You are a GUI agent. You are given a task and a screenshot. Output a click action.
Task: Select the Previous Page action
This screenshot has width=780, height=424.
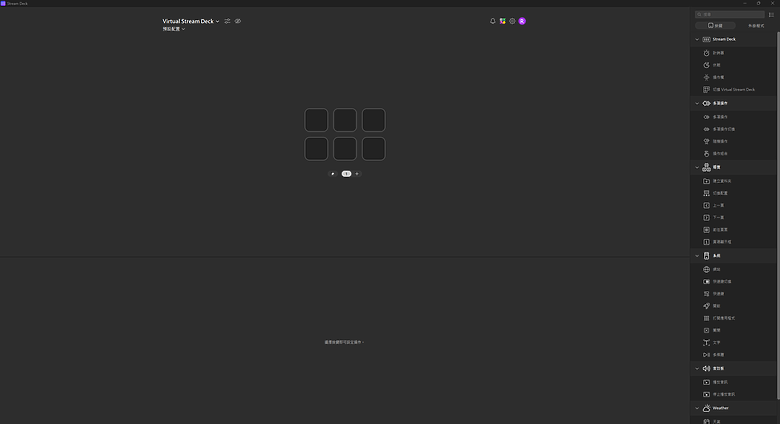coord(734,206)
